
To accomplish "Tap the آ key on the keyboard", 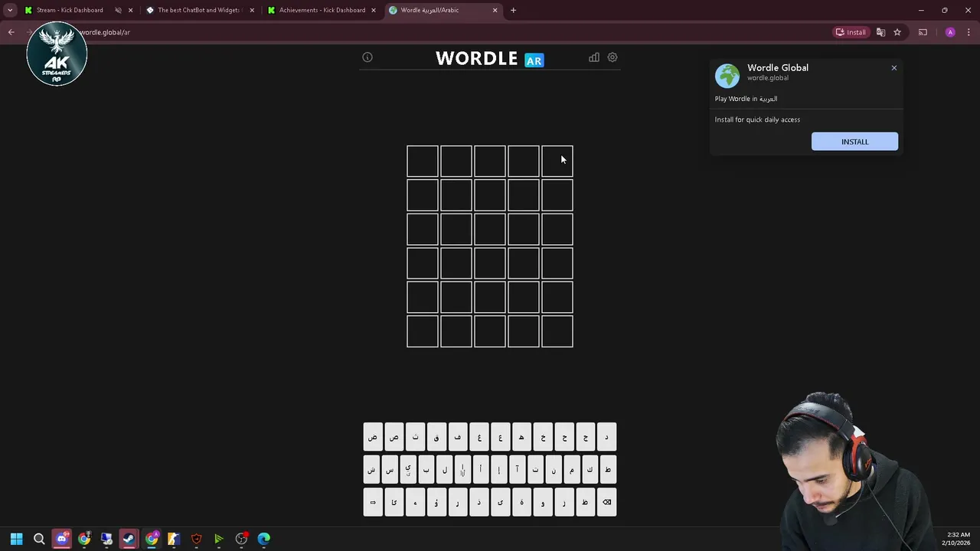I will [518, 470].
